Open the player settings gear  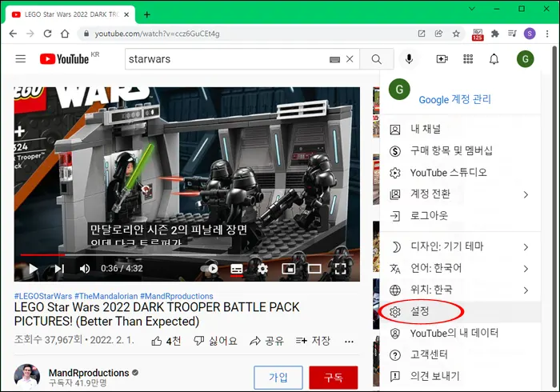[262, 269]
